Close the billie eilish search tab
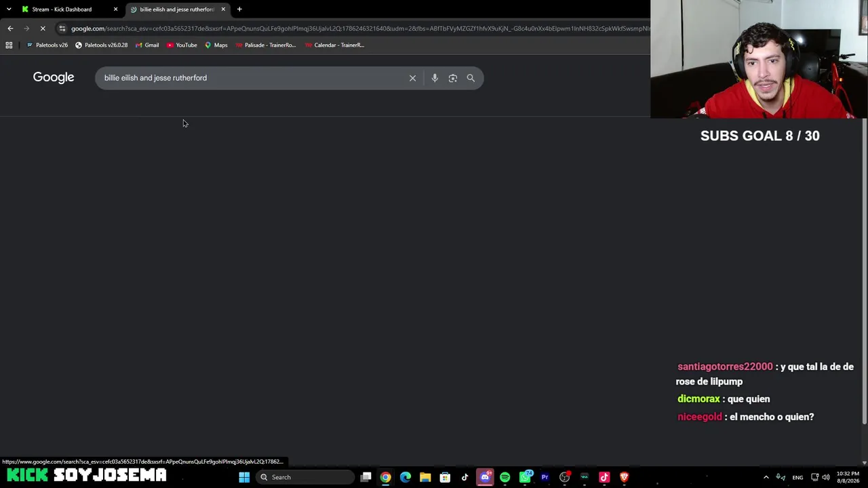868x488 pixels. pyautogui.click(x=223, y=9)
